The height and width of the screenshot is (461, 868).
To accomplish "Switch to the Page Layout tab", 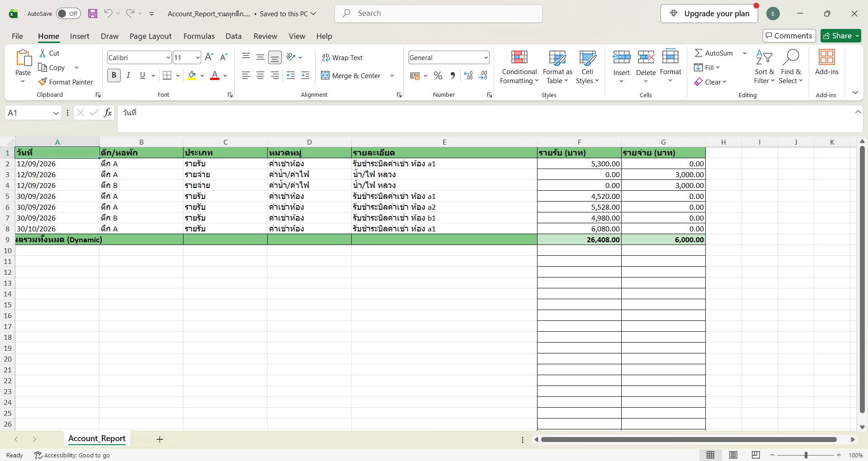I will (x=151, y=36).
